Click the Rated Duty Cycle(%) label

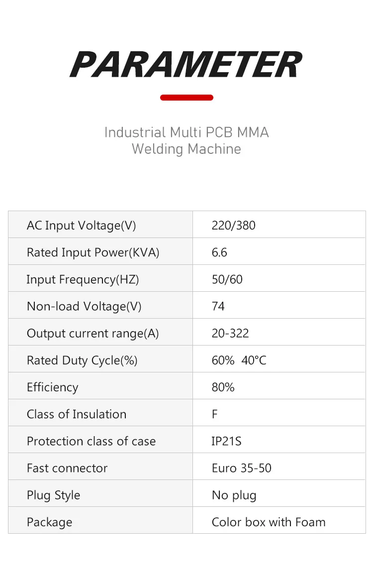click(82, 360)
